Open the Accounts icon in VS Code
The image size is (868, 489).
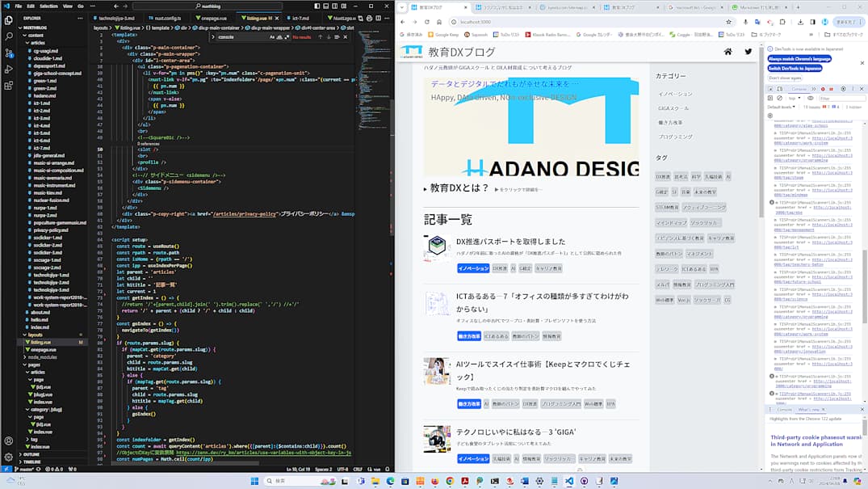click(8, 441)
